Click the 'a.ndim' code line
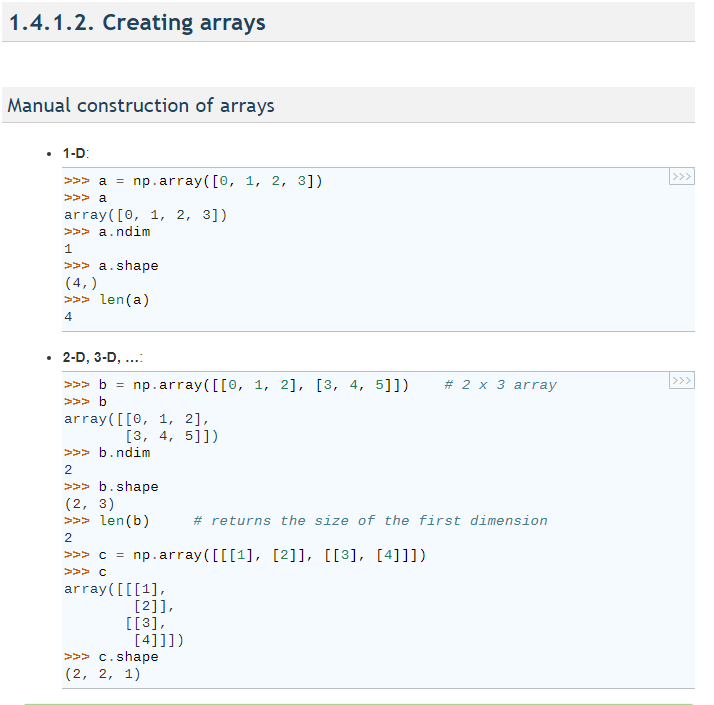This screenshot has width=714, height=705. pos(124,232)
